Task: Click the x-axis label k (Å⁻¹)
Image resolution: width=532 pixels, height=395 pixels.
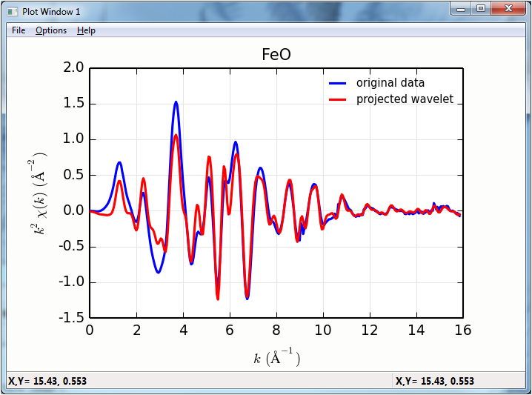Action: point(276,358)
